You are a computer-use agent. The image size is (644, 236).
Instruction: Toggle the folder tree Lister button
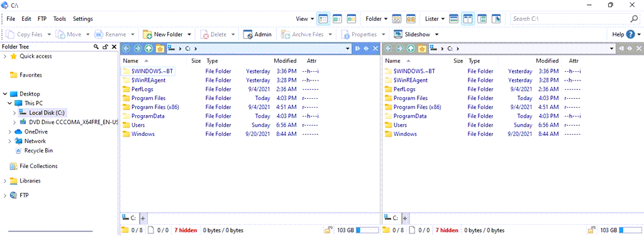click(x=482, y=19)
